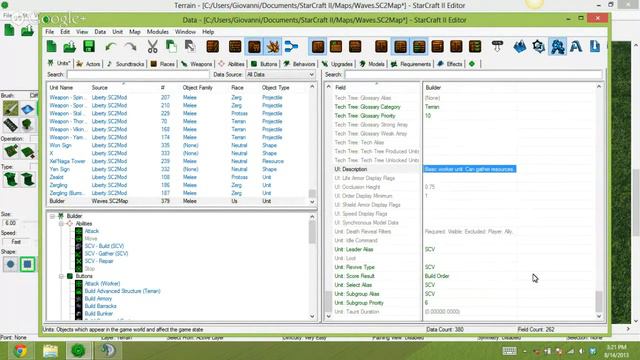640x360 pixels.
Task: Switch to the Weapons tab
Action: tap(197, 64)
